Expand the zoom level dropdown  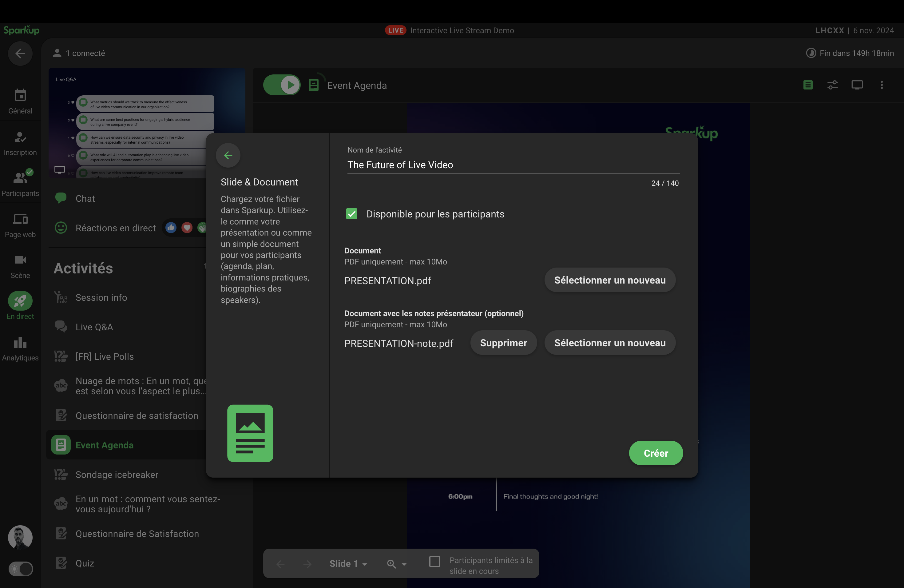point(397,564)
